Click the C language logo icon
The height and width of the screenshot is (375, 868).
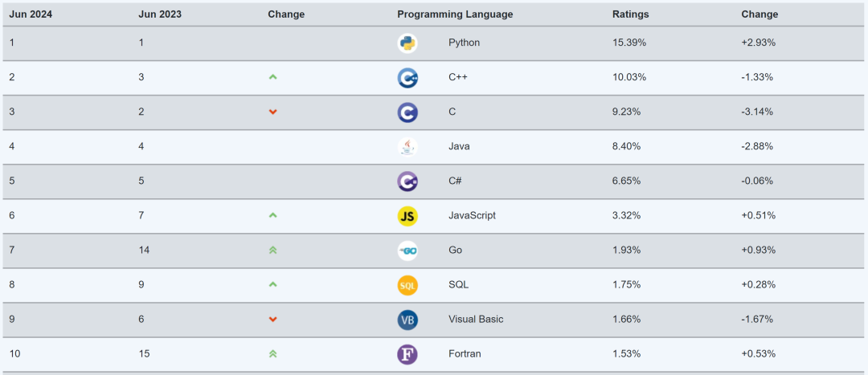[407, 112]
